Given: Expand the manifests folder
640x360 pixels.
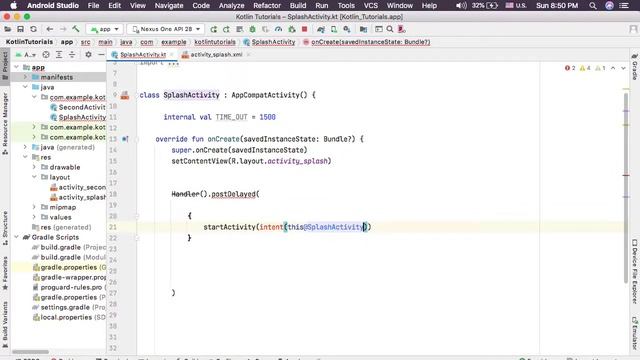Looking at the screenshot, I should pyautogui.click(x=25, y=77).
